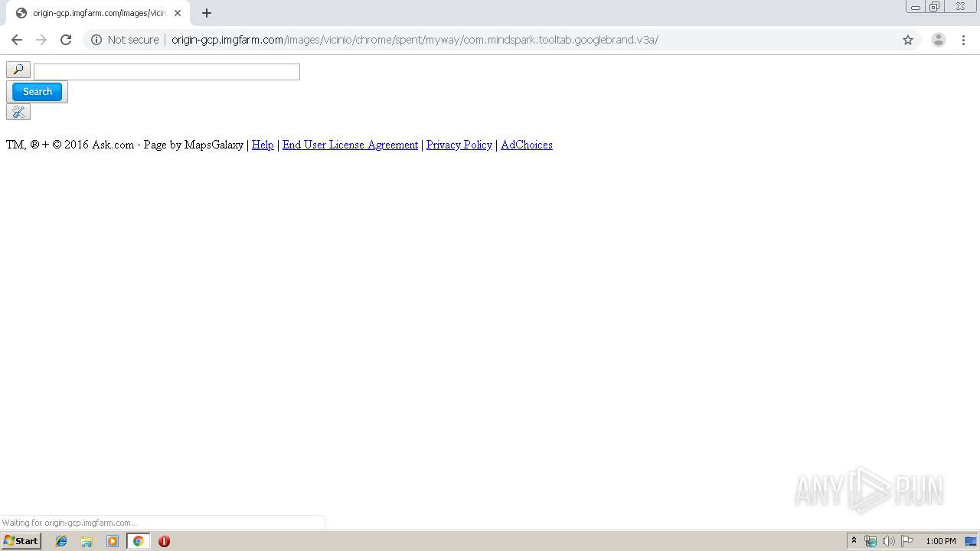Show hidden system tray icons arrow
Screen dimensions: 980x551
point(854,541)
